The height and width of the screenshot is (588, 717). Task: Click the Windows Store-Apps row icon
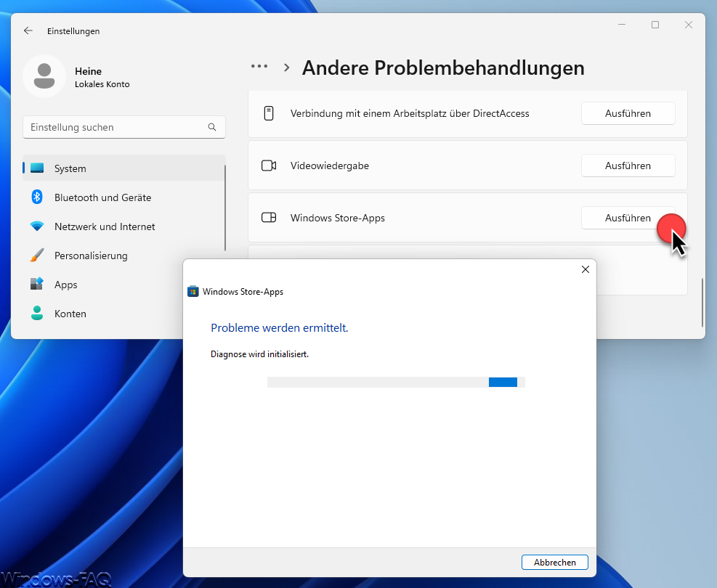tap(269, 218)
